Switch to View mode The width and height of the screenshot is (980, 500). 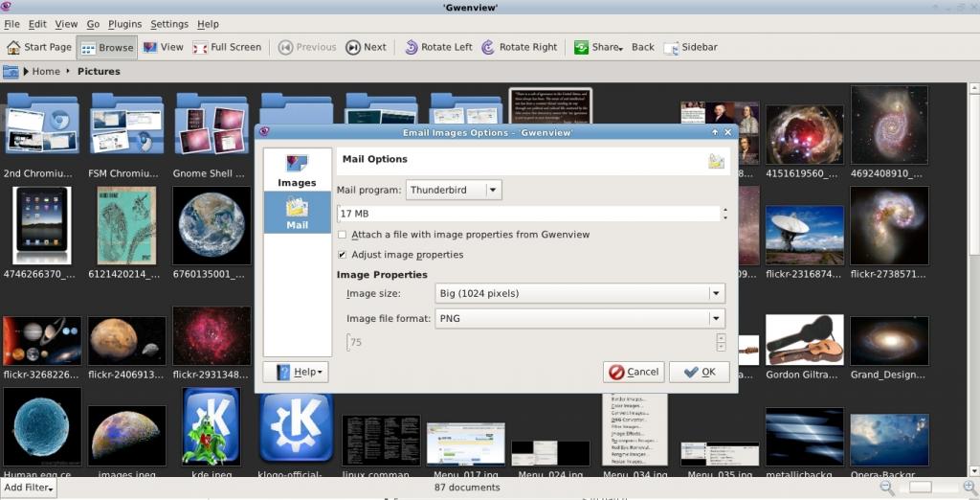click(x=163, y=47)
